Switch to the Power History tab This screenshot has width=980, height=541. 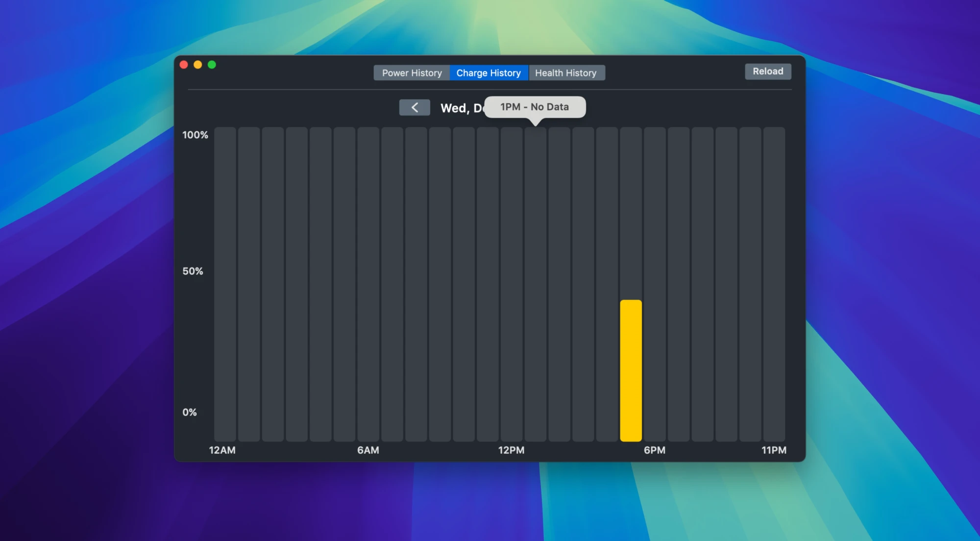coord(412,73)
